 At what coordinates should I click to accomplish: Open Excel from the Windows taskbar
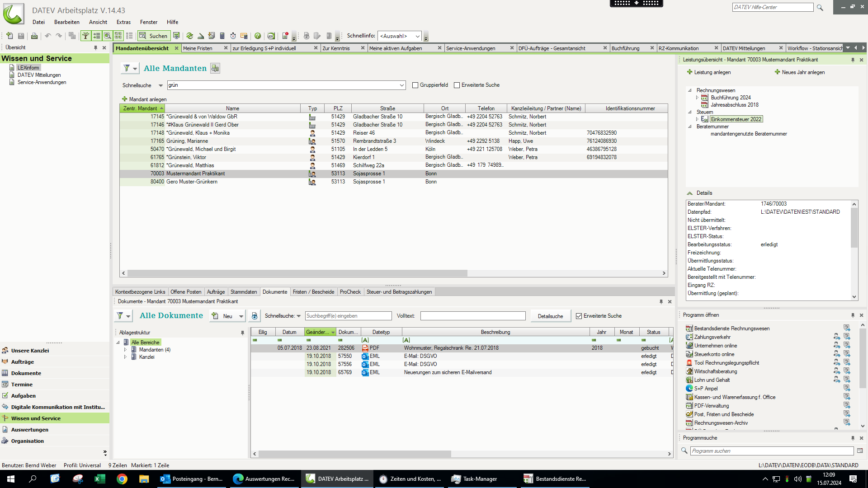click(x=99, y=479)
